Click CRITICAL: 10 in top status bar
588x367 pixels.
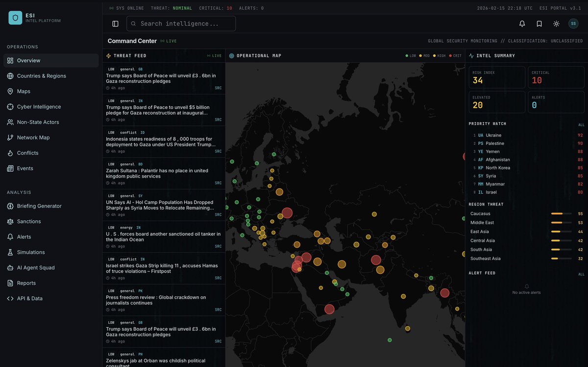pyautogui.click(x=216, y=8)
